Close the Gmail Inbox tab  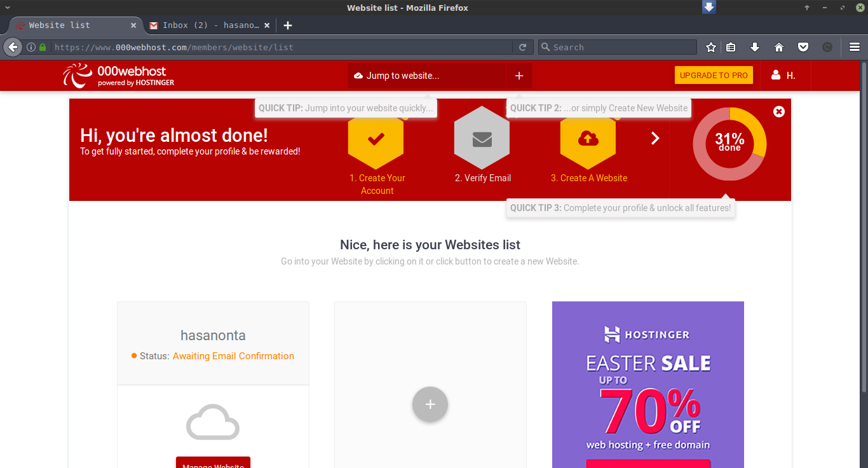coord(267,25)
